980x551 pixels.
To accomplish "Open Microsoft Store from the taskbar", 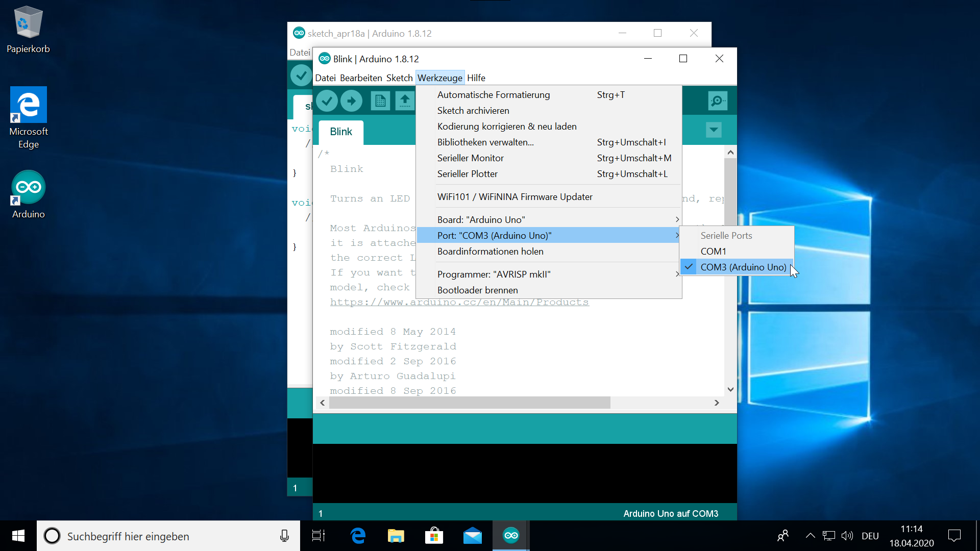I will click(434, 536).
